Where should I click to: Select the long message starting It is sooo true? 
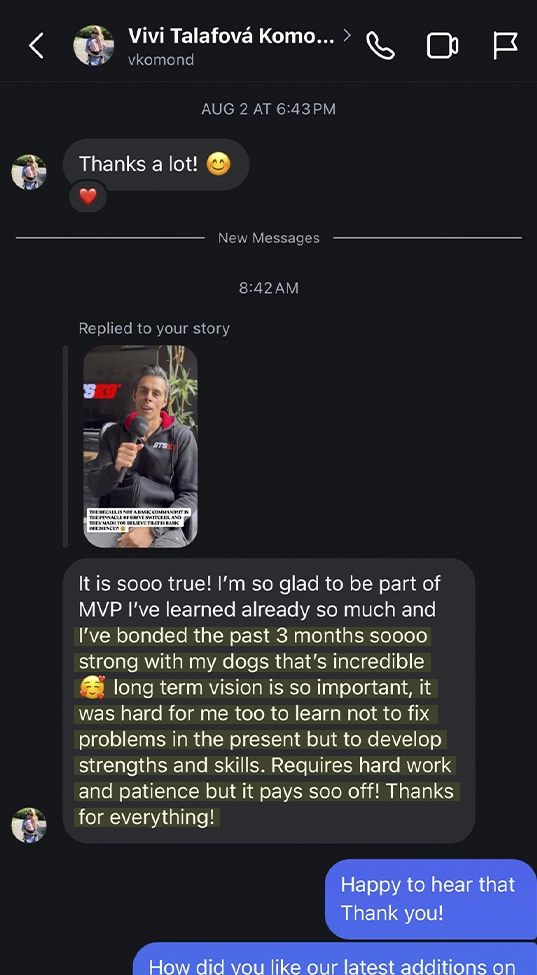[269, 701]
